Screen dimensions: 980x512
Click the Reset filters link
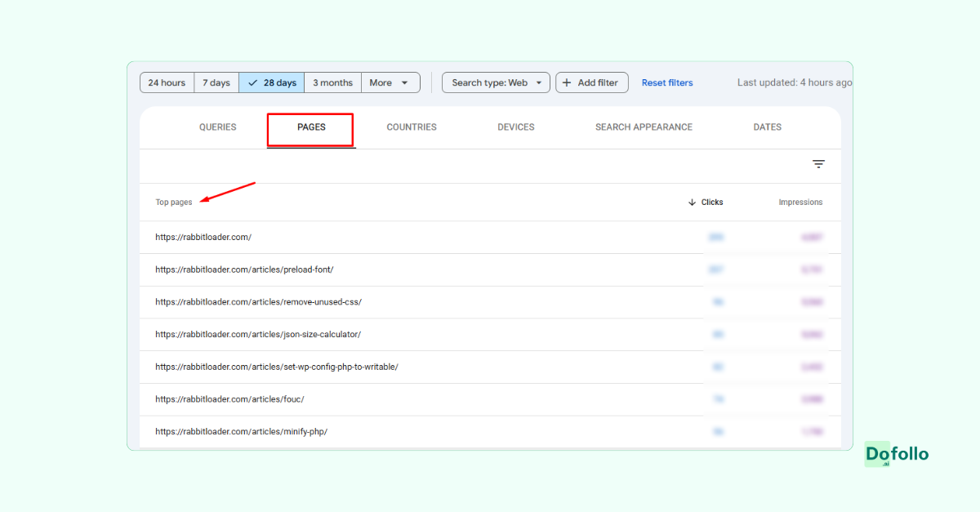(x=667, y=82)
